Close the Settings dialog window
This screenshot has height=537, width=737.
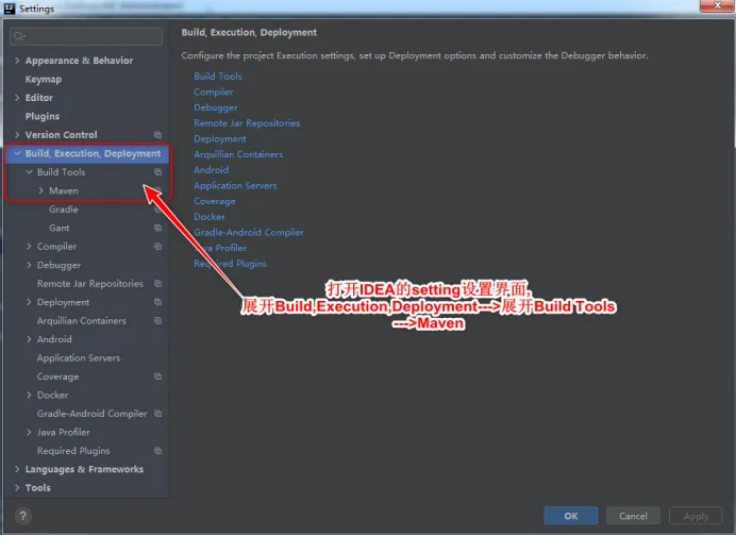pos(717,6)
